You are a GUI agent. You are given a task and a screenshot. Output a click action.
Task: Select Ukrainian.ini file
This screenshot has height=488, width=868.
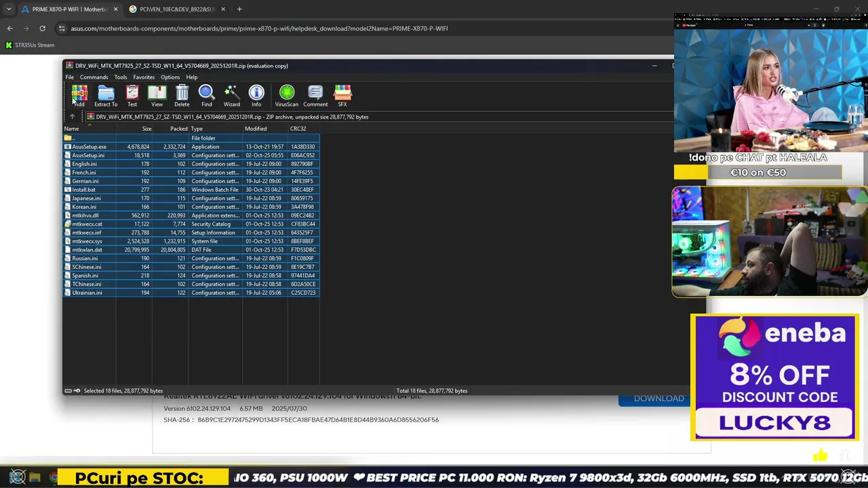tap(191, 293)
